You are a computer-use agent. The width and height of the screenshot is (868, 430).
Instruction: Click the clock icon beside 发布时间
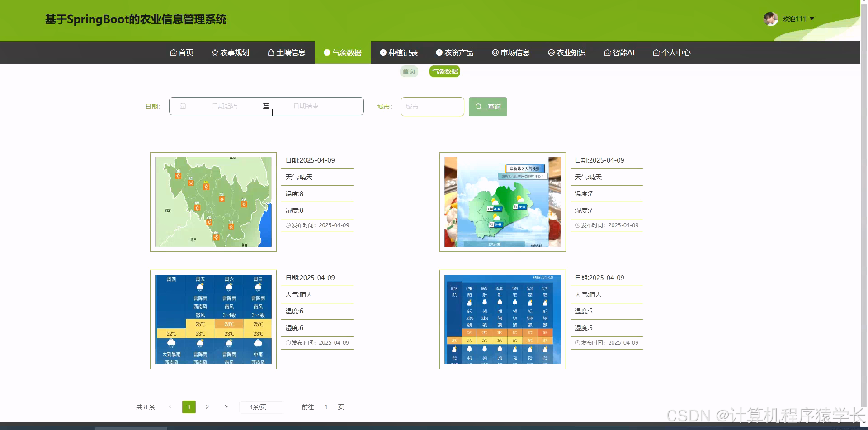[288, 224]
